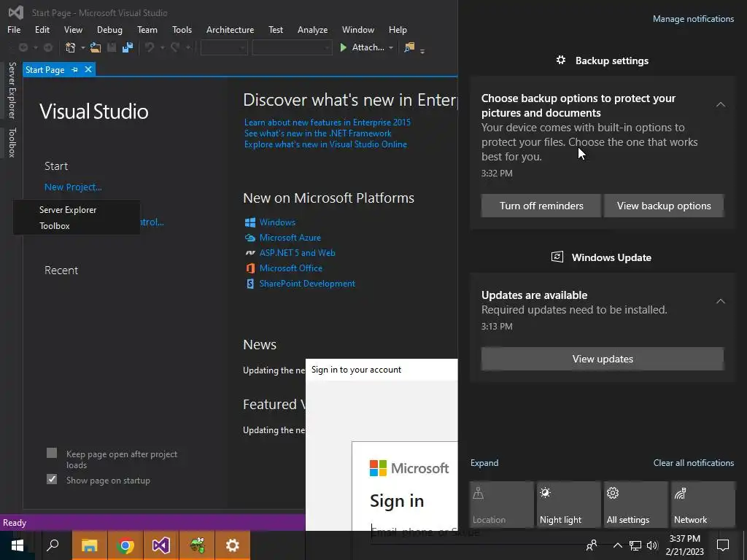This screenshot has width=747, height=560.
Task: Open the solution platform combo box
Action: (292, 47)
